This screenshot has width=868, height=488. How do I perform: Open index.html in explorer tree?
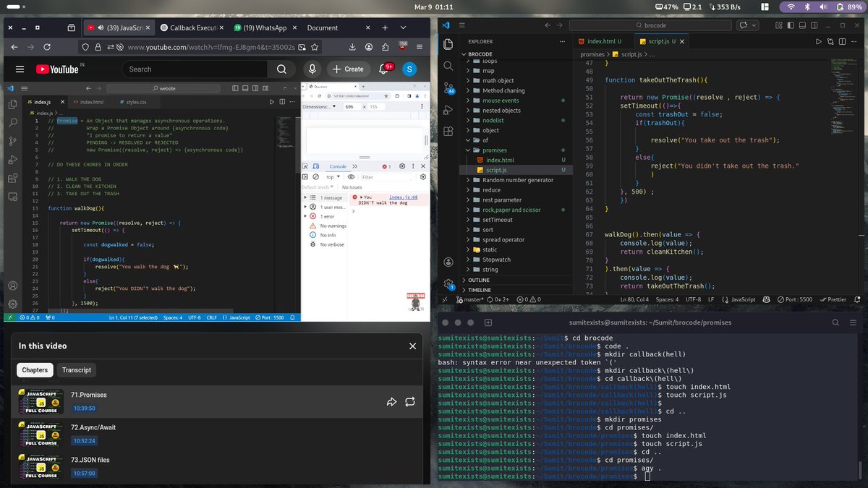click(500, 160)
